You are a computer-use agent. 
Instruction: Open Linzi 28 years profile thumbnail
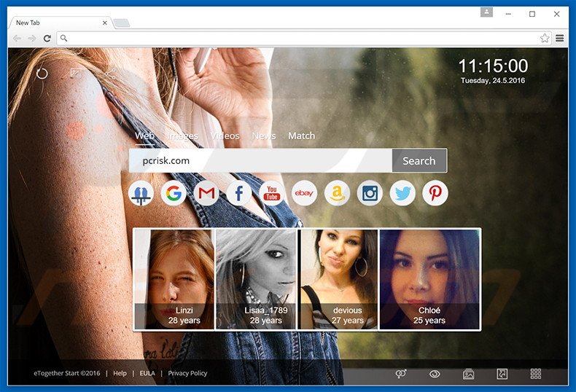coord(174,279)
